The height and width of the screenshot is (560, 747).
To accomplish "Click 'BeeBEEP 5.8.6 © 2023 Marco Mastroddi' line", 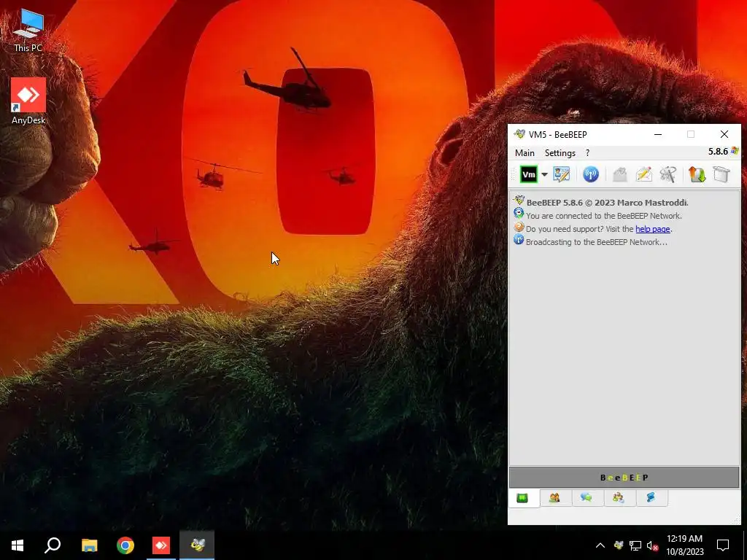I will (x=608, y=203).
